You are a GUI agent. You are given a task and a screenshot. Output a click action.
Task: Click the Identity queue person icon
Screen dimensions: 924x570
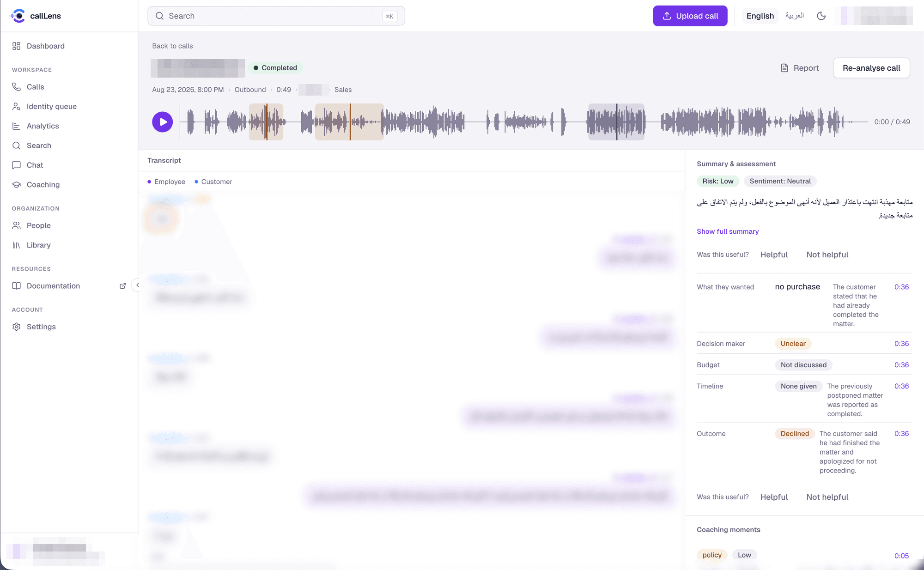coord(17,107)
